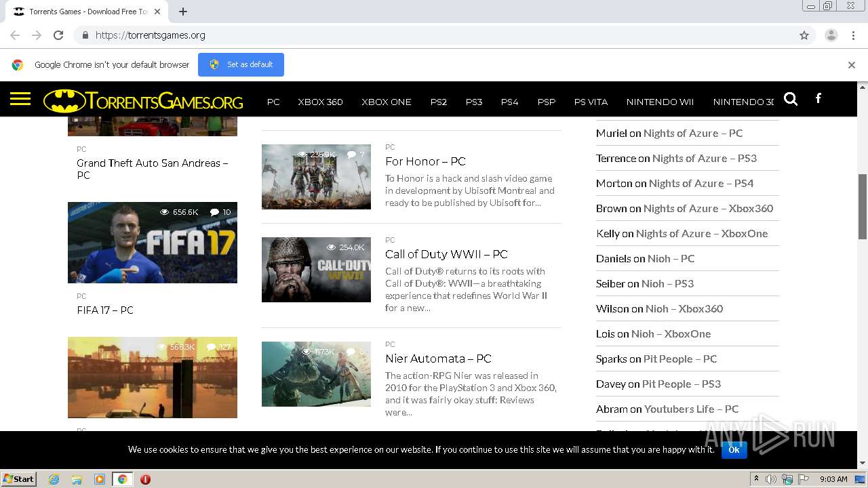868x488 pixels.
Task: Show hidden tray icons arrow
Action: [x=756, y=479]
